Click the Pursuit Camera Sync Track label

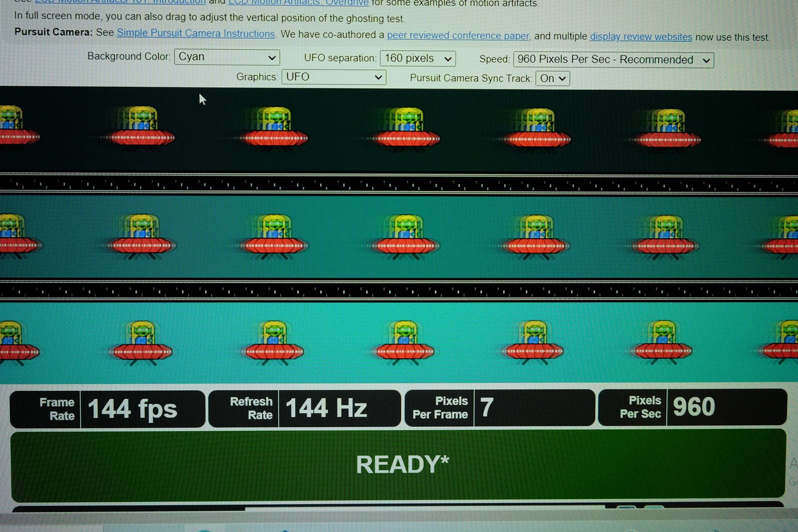click(x=471, y=78)
